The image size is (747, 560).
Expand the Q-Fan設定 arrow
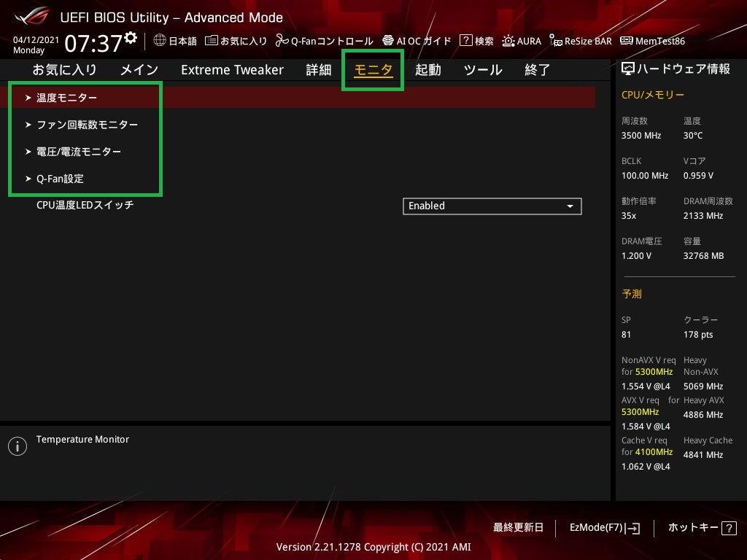pyautogui.click(x=28, y=179)
